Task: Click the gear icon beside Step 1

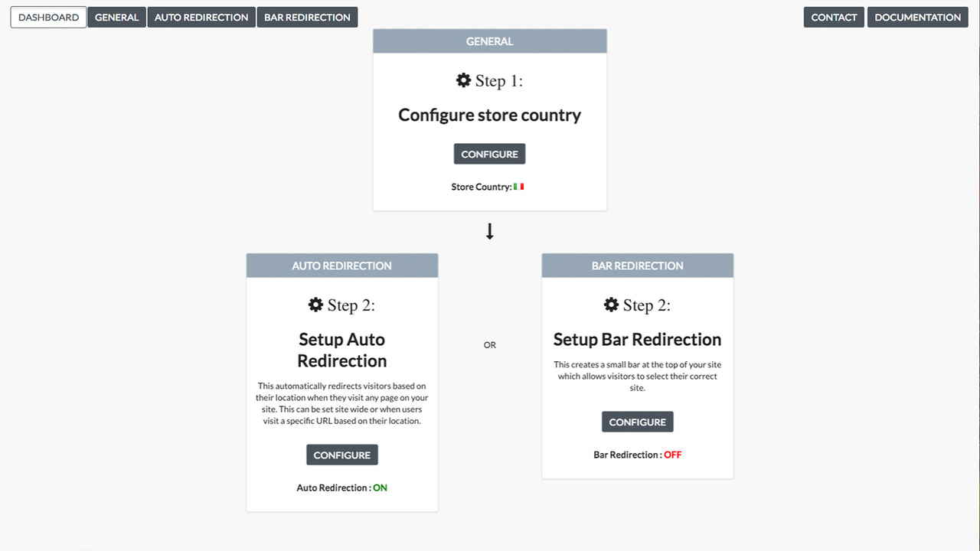Action: coord(463,80)
